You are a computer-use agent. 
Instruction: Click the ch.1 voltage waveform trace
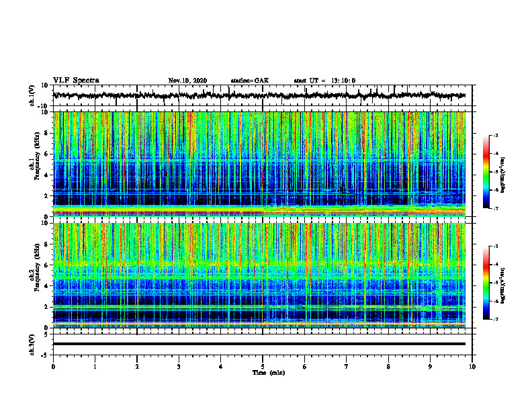259,95
